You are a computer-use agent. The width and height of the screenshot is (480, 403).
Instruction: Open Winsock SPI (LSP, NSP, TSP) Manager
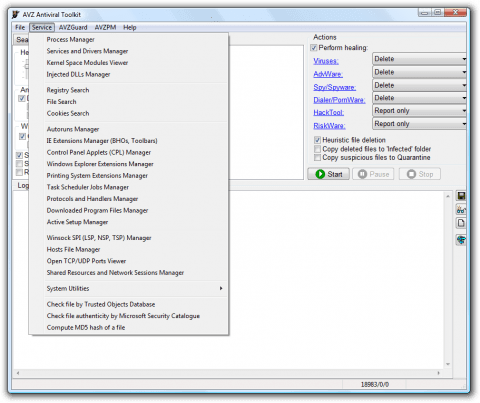pos(129,238)
